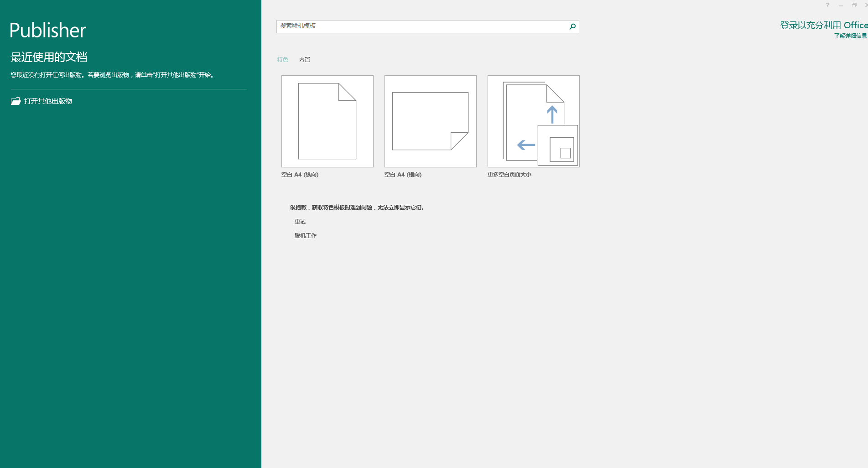This screenshot has width=868, height=468.
Task: Minimize the Publisher window
Action: point(840,5)
